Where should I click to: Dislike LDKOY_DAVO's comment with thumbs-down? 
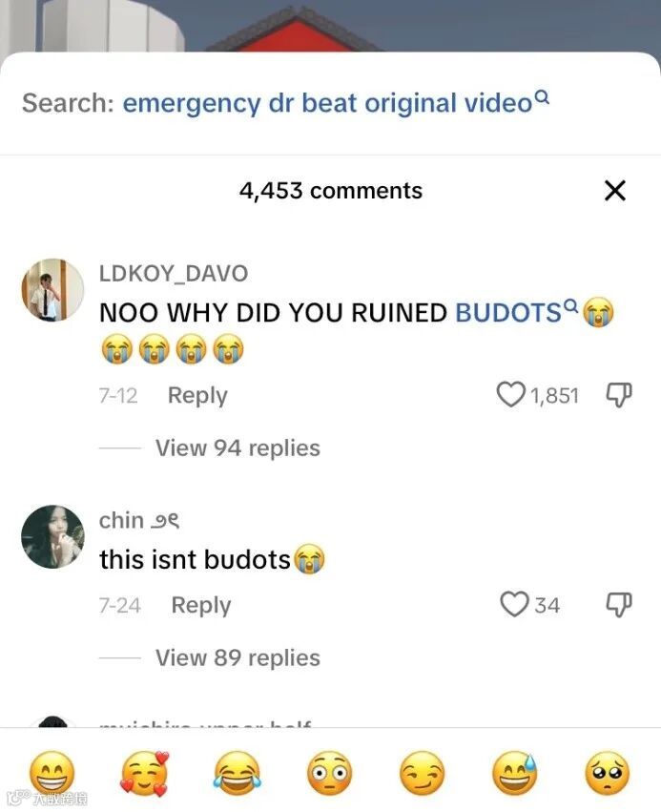tap(619, 395)
